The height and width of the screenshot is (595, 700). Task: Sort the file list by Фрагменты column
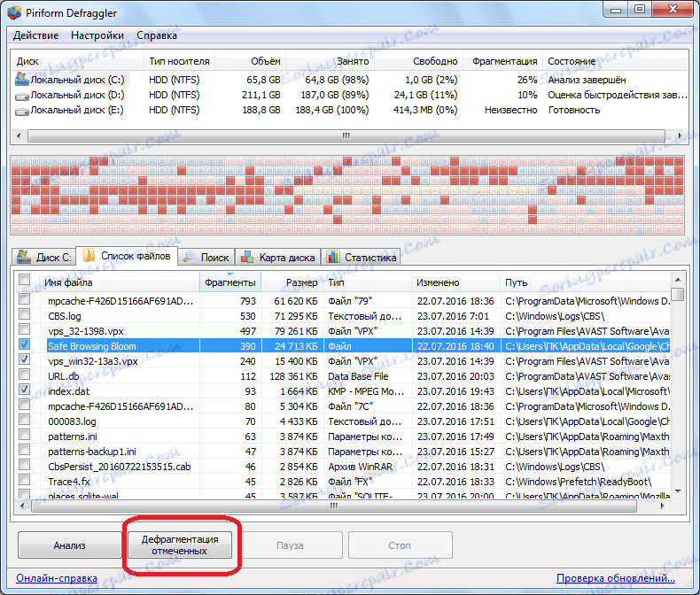coord(229,282)
